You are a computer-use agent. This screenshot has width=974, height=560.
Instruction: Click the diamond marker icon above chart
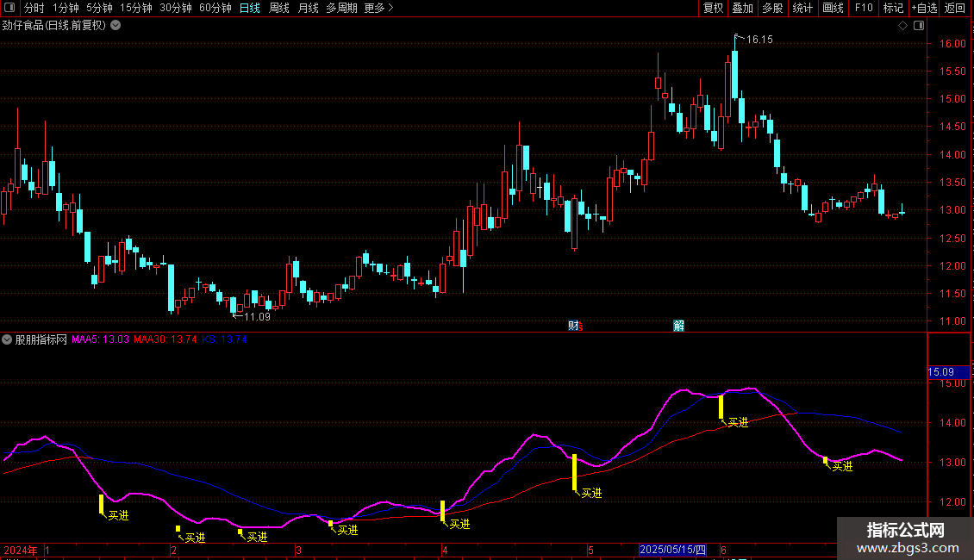click(902, 26)
